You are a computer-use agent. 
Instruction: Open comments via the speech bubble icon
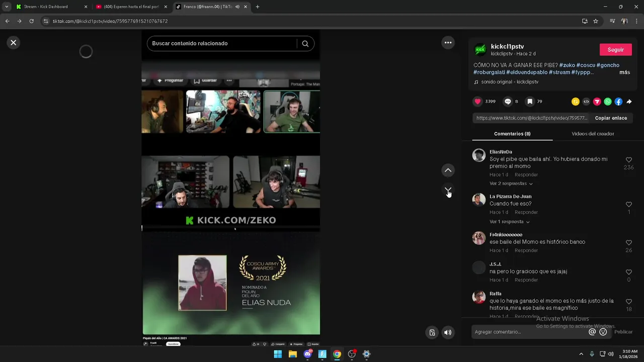508,102
